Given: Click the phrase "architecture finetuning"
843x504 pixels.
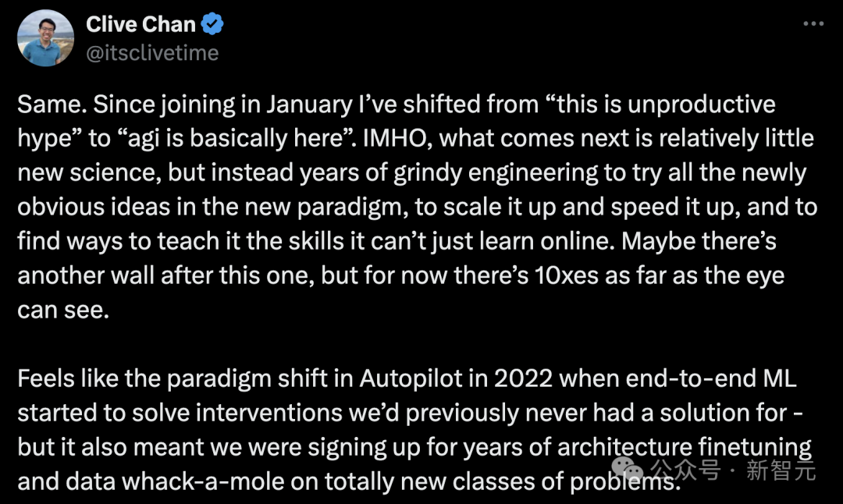Looking at the screenshot, I should tap(670, 447).
